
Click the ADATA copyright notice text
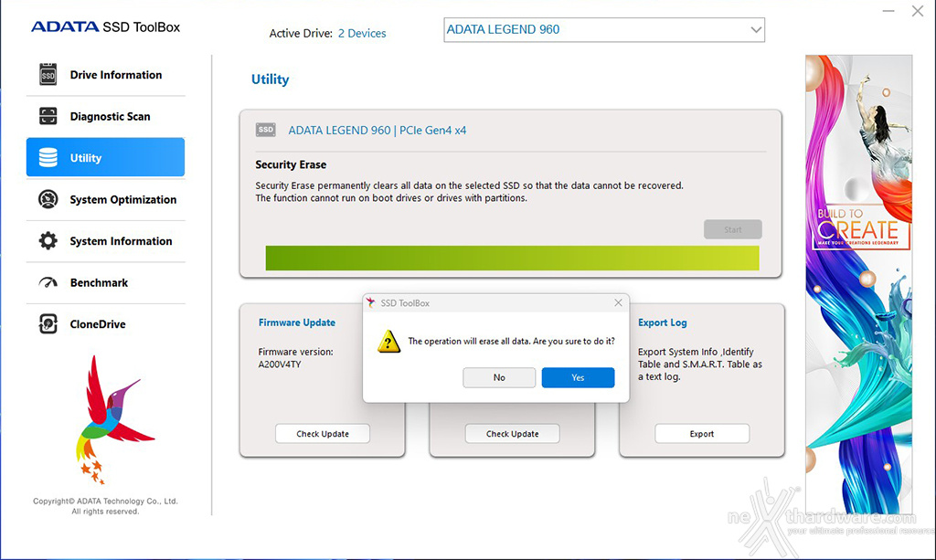(106, 506)
